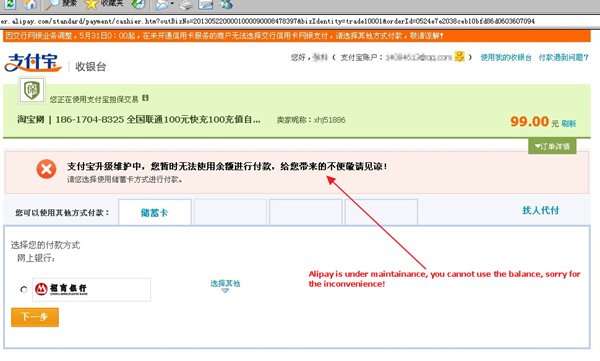This screenshot has height=361, width=600.
Task: Click the green 保 shield icon
Action: (x=32, y=90)
